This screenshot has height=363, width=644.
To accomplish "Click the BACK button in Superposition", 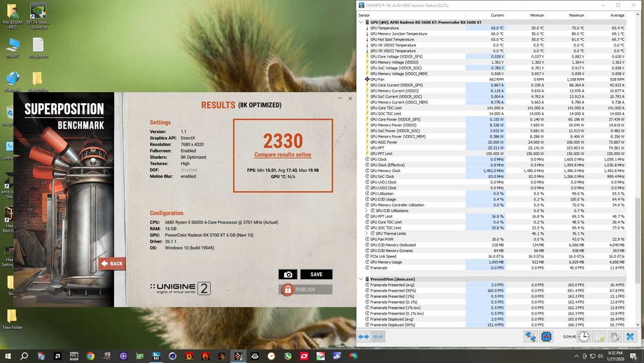I will pos(111,264).
